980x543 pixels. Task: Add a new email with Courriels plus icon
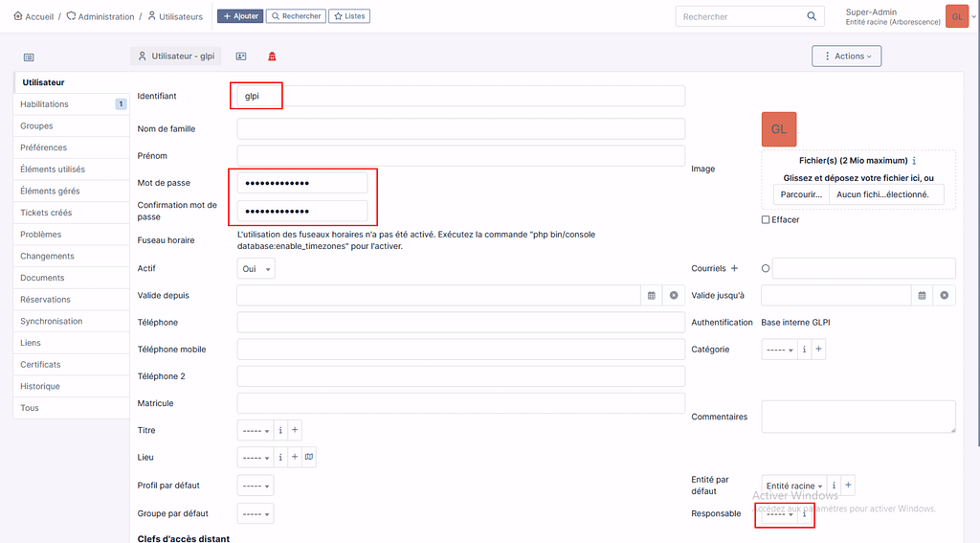(x=735, y=269)
